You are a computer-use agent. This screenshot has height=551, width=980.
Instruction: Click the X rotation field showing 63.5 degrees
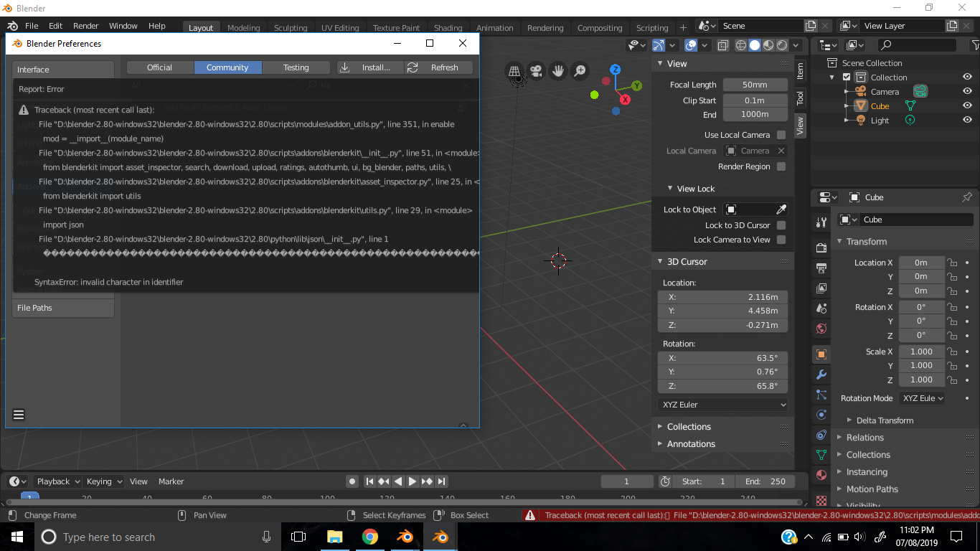point(722,357)
